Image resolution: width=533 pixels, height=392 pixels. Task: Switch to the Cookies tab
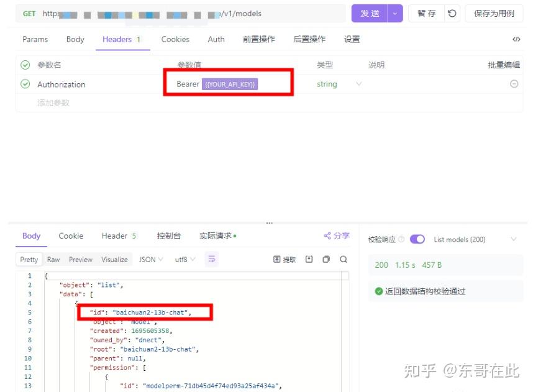[175, 39]
